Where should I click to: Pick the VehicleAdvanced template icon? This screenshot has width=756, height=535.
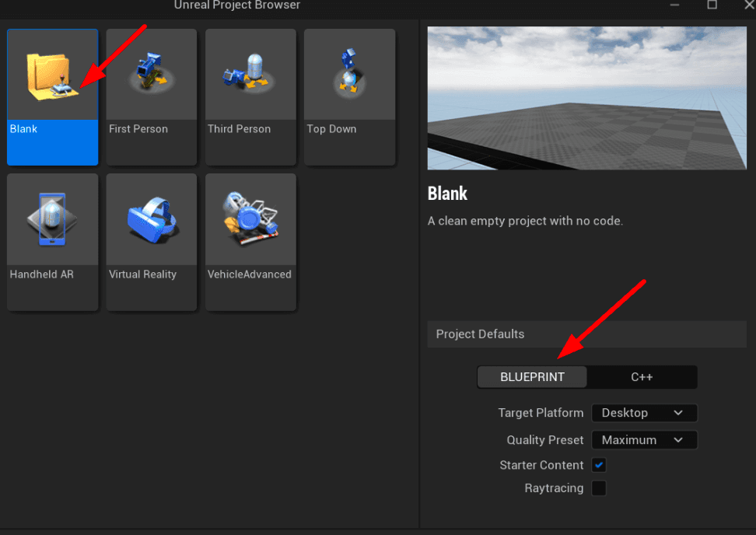250,218
